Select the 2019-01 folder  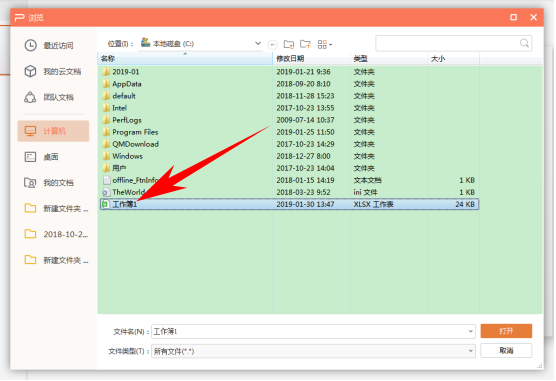[x=121, y=72]
